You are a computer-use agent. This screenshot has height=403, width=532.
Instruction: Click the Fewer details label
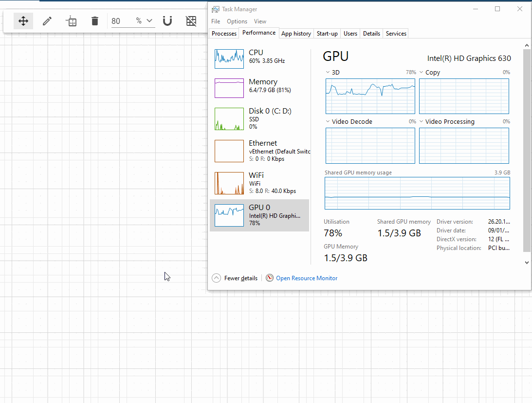[240, 278]
